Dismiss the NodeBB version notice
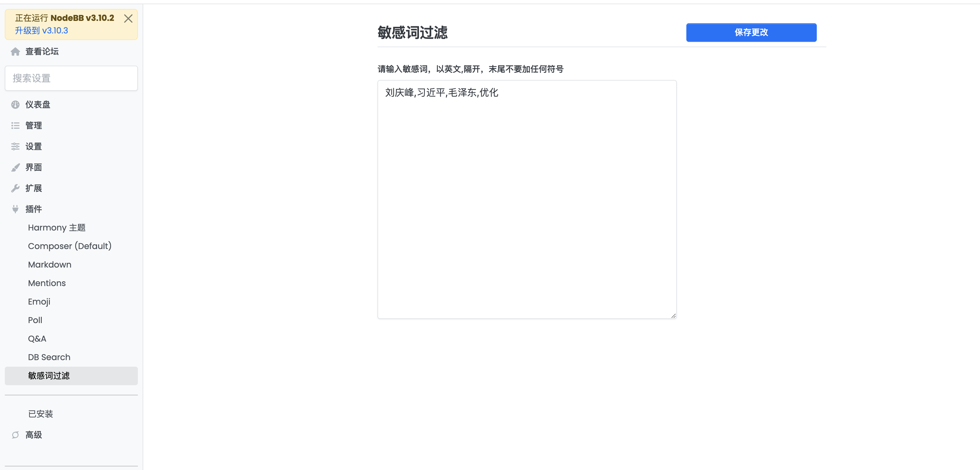Viewport: 980px width, 470px height. click(128, 19)
